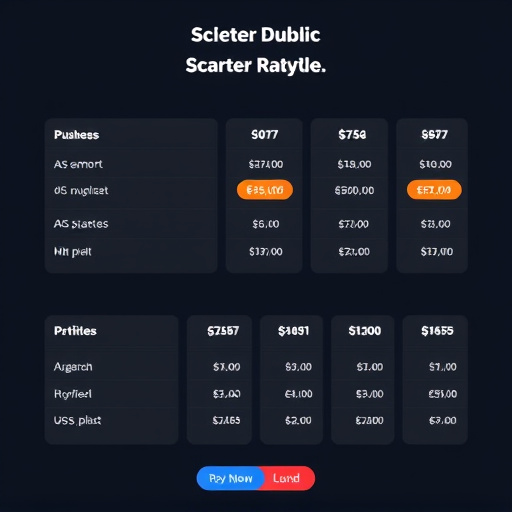Open the $1200 column header
Image resolution: width=512 pixels, height=512 pixels.
[x=365, y=331]
